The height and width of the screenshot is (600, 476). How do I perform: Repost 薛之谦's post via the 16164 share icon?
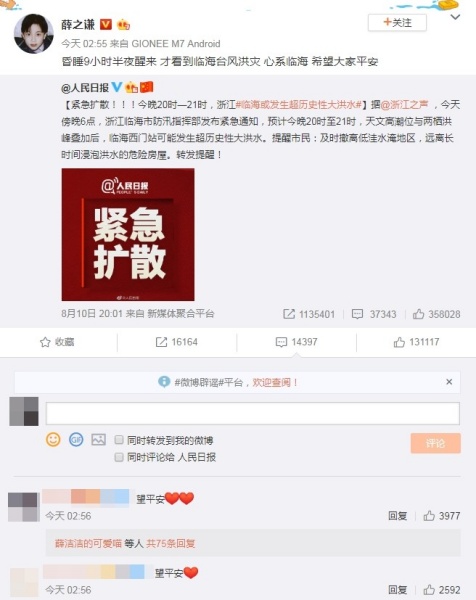(177, 342)
